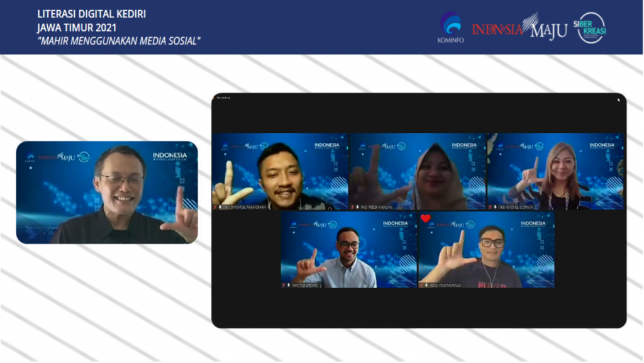Pin Tio Utomo's video tile
The width and height of the screenshot is (644, 363).
[349, 249]
